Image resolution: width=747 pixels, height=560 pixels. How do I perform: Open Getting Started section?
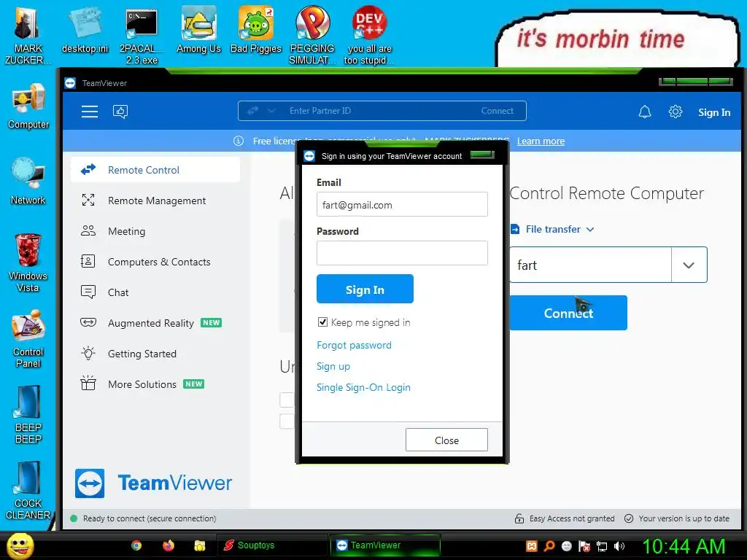click(155, 354)
